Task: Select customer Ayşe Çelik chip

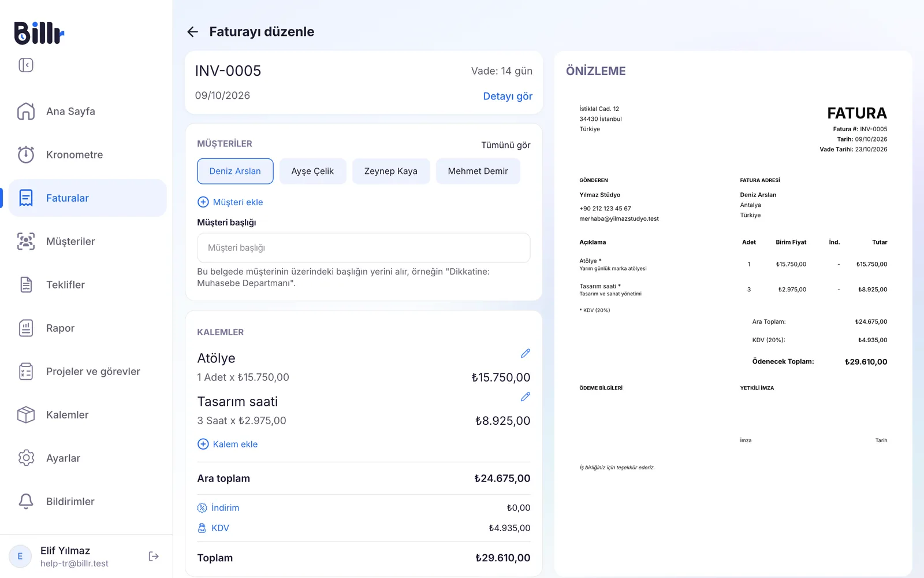Action: click(x=312, y=171)
